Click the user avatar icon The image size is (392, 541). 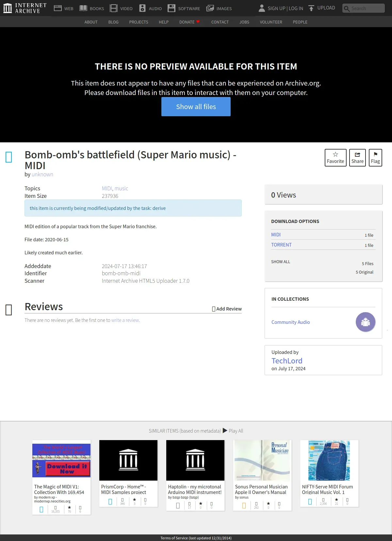[262, 8]
